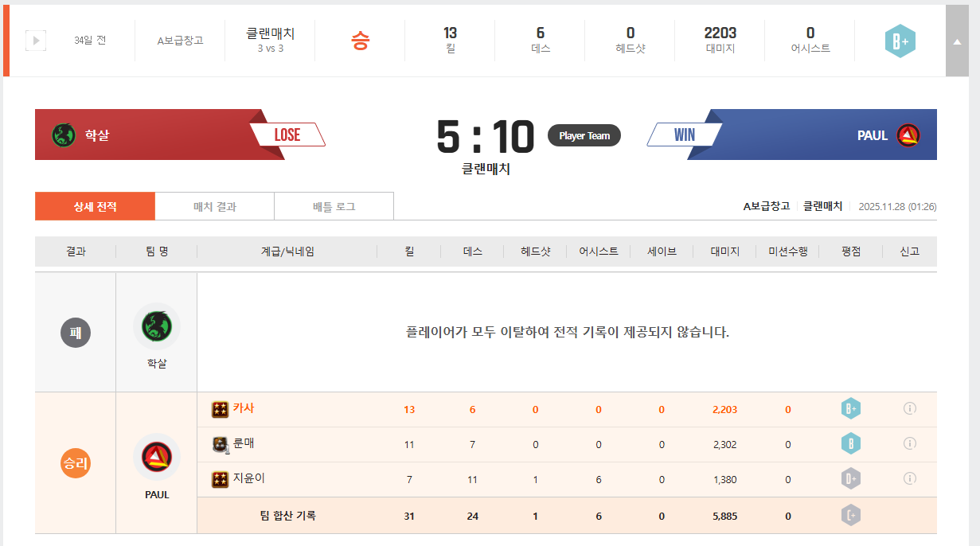Click the PAUL clan logo in team column
The height and width of the screenshot is (546, 980).
[x=157, y=457]
